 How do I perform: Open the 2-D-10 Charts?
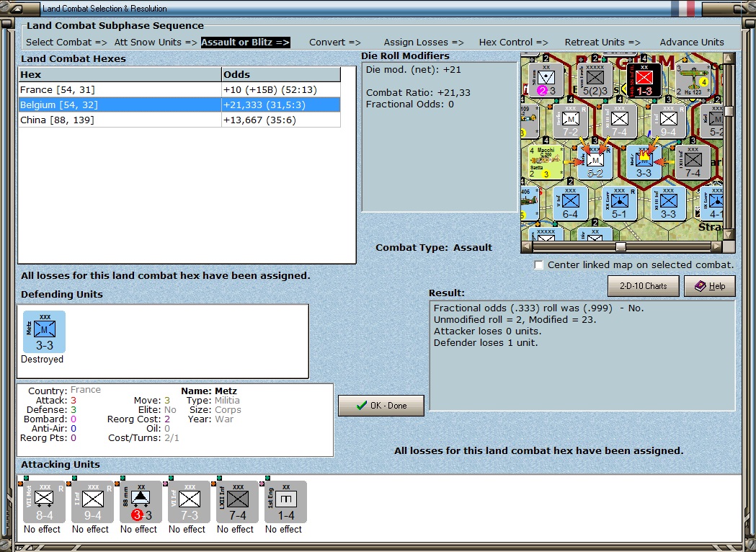(x=643, y=286)
